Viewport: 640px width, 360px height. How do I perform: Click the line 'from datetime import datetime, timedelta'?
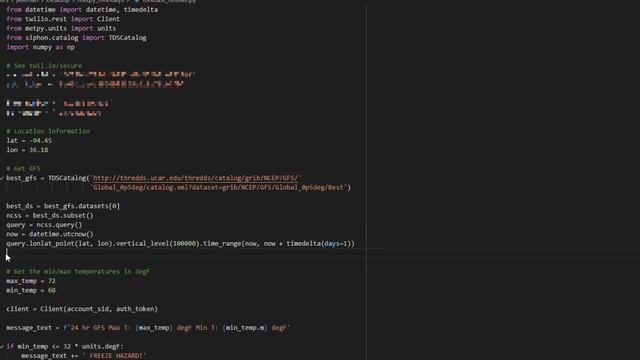(x=82, y=9)
